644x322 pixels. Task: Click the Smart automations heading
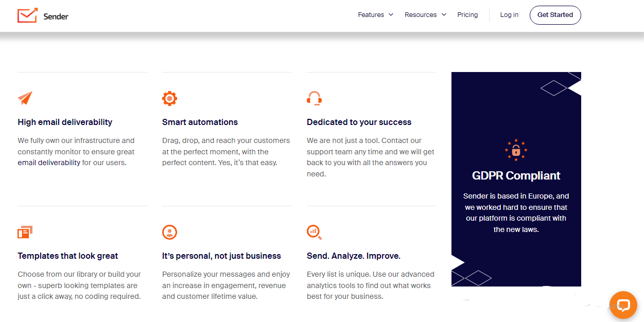tap(200, 122)
